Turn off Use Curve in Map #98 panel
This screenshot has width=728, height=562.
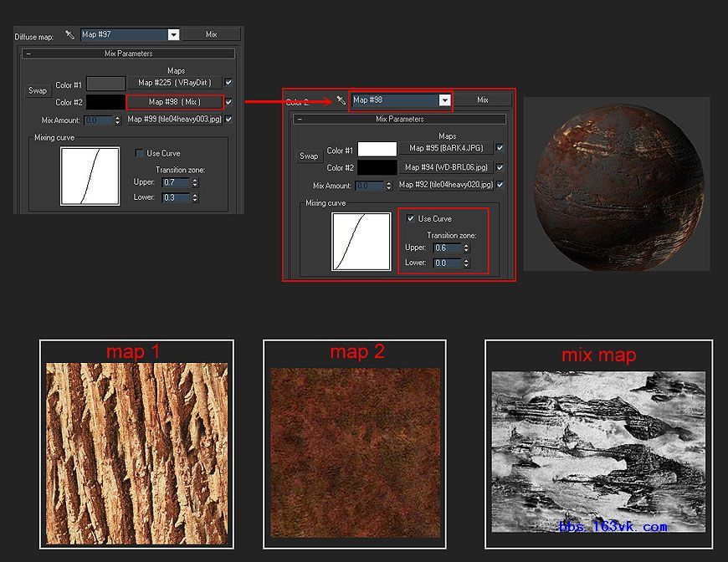coord(410,218)
